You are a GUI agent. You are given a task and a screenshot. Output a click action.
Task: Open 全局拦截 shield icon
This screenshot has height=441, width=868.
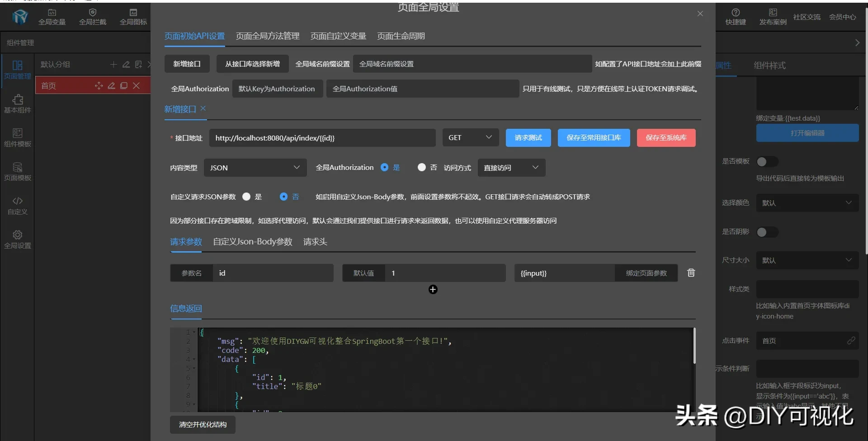93,17
